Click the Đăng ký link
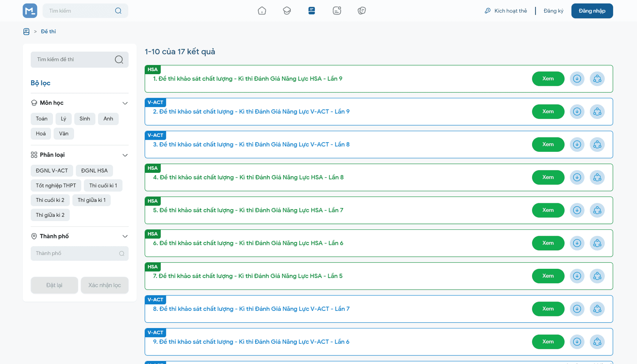This screenshot has width=637, height=364. pos(553,11)
